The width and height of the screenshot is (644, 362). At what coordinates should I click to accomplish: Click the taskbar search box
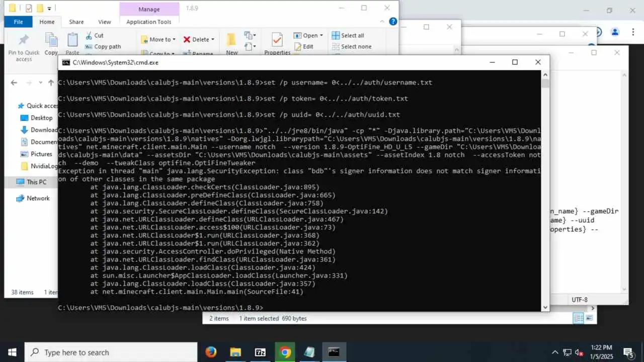point(111,352)
